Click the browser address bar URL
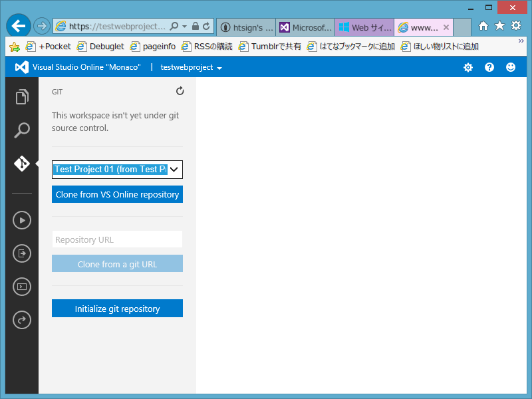The height and width of the screenshot is (399, 532). click(x=117, y=26)
